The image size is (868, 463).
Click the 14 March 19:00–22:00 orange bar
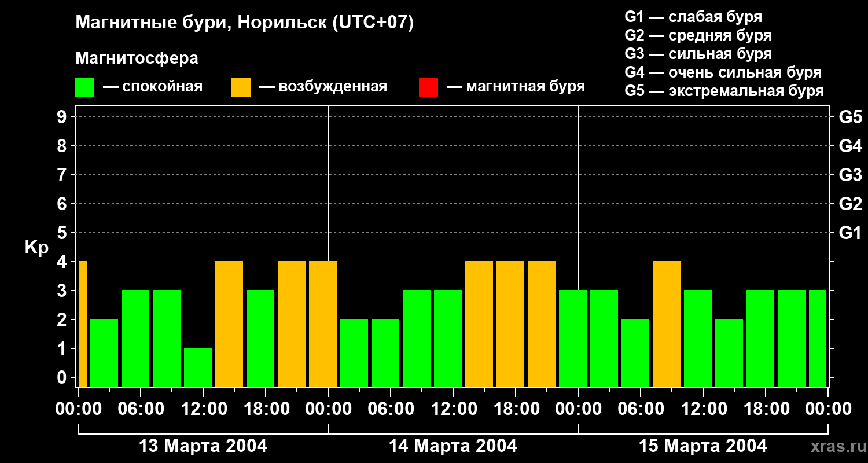click(542, 324)
